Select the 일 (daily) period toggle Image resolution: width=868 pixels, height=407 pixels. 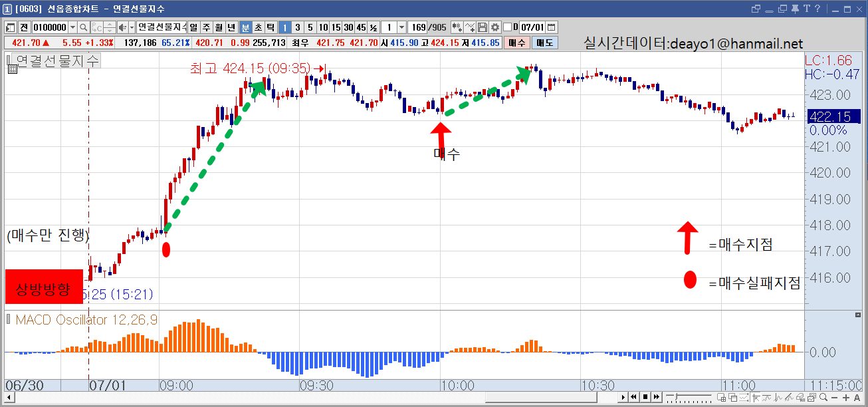[193, 27]
